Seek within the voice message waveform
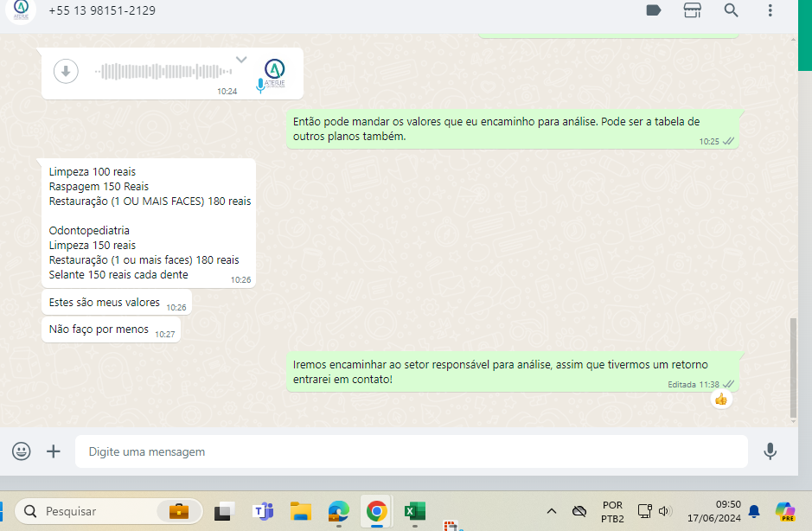 [x=163, y=72]
